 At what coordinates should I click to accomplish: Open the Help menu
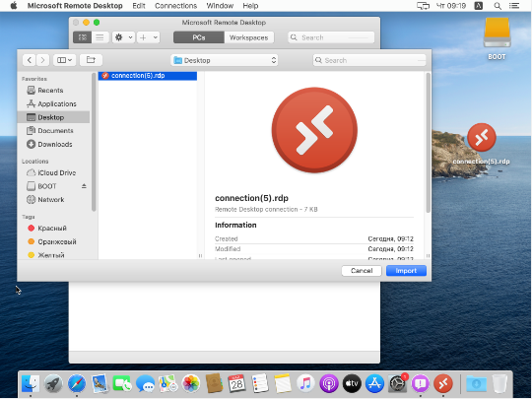coord(250,6)
